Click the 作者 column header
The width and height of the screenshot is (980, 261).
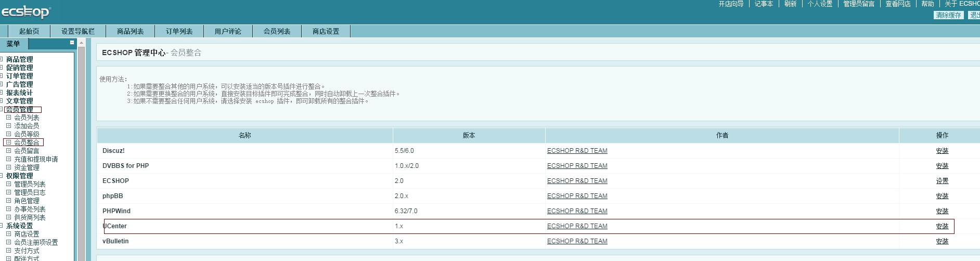pyautogui.click(x=722, y=135)
